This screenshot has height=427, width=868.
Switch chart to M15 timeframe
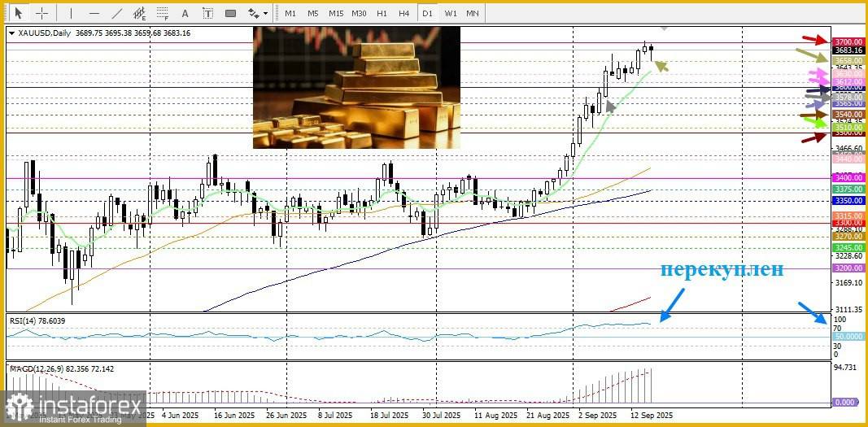pos(336,13)
